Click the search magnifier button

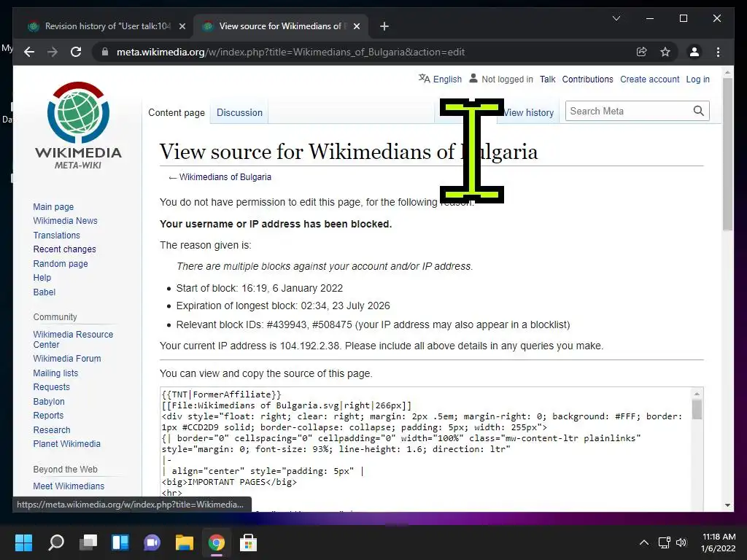tap(698, 111)
